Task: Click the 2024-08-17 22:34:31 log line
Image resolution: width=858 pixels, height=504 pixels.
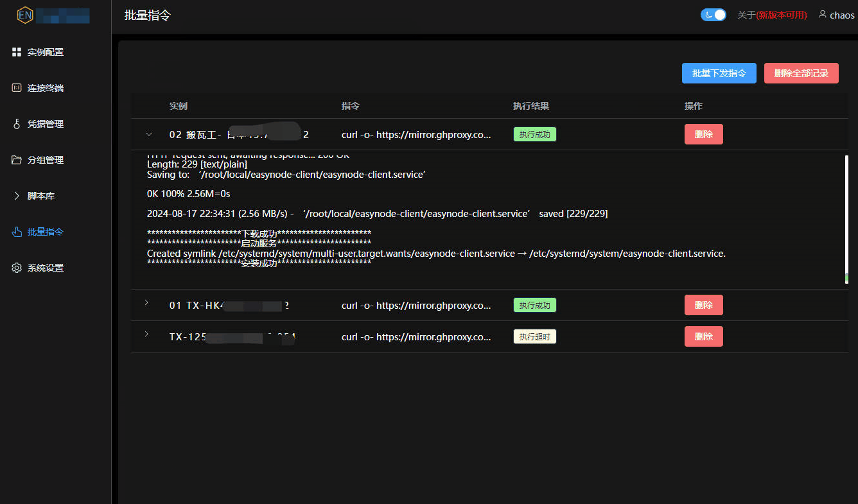Action: pyautogui.click(x=378, y=213)
